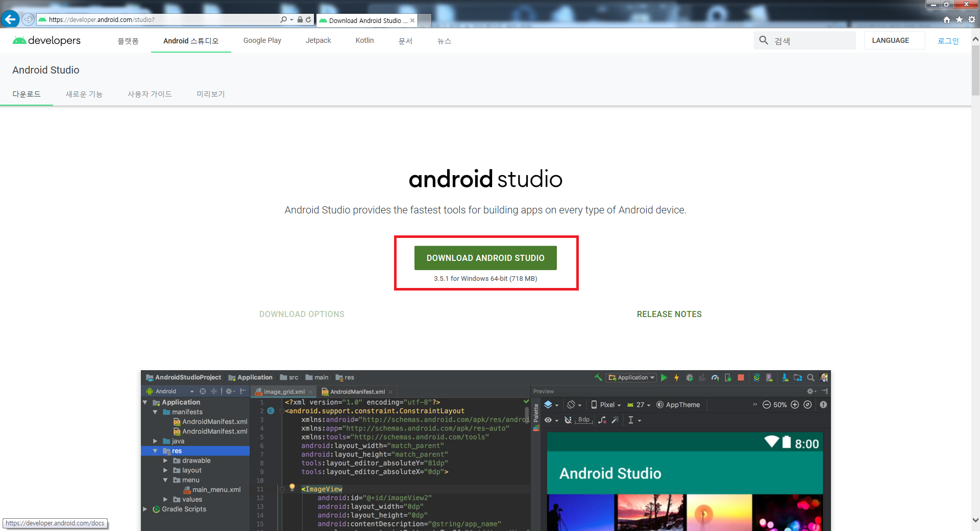
Task: Click the vertical scrollbar thumb
Action: [975, 71]
